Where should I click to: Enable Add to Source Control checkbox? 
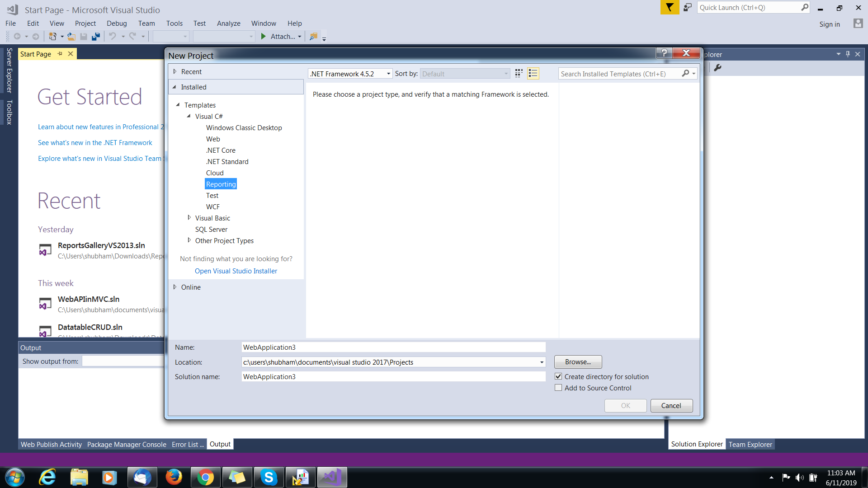(558, 388)
